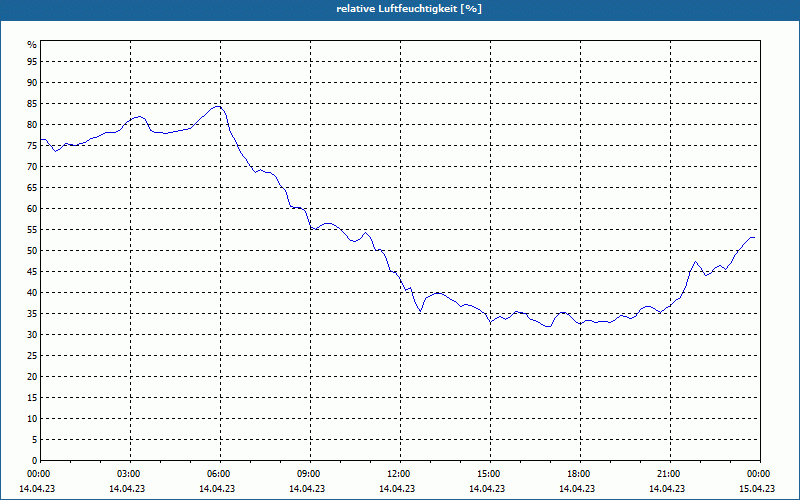Screen dimensions: 800x500
Task: Click the '14.04.23' date under 12:00
Action: (397, 488)
